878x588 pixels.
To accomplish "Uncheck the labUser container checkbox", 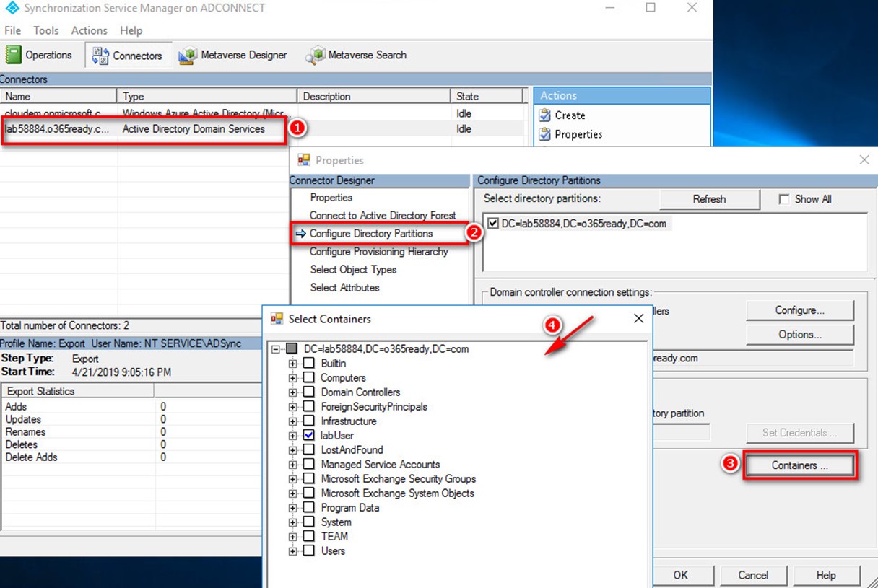I will (308, 436).
